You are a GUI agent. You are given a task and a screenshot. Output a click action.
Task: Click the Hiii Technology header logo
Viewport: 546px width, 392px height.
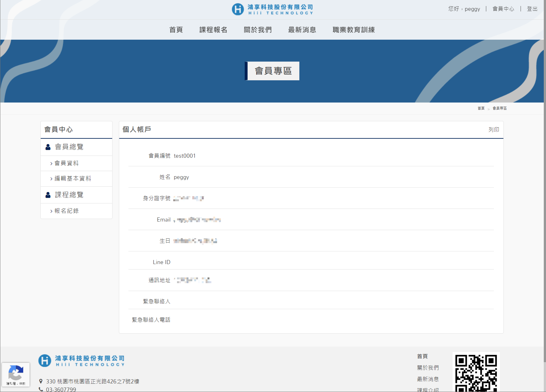pyautogui.click(x=272, y=9)
